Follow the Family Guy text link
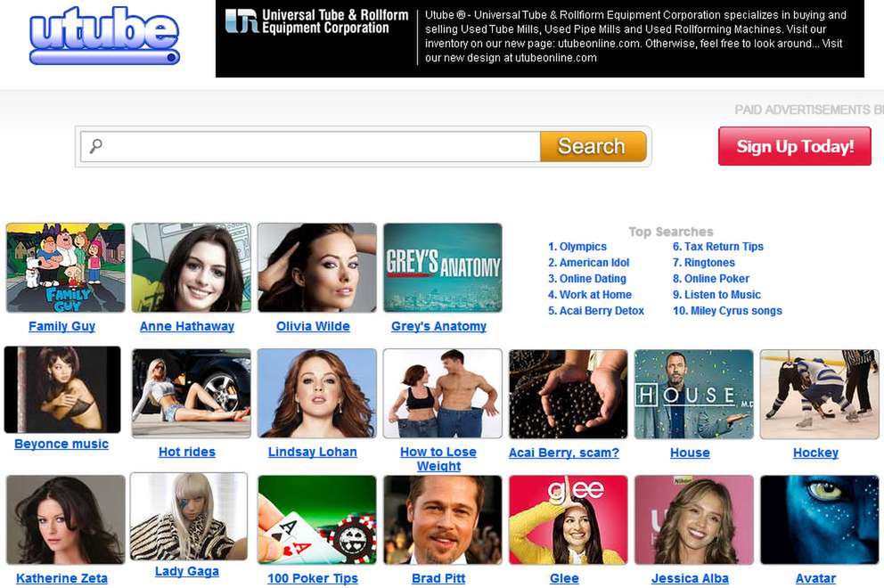Image resolution: width=884 pixels, height=588 pixels. [x=62, y=326]
